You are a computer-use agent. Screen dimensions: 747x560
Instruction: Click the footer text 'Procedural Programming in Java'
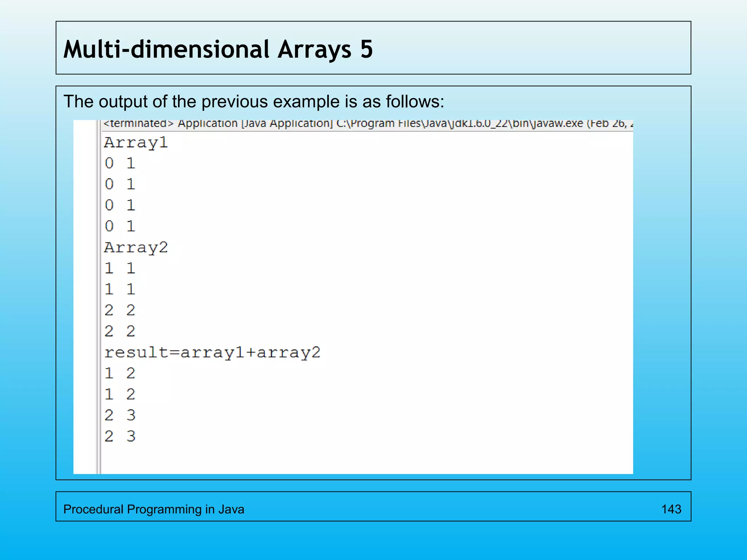154,509
